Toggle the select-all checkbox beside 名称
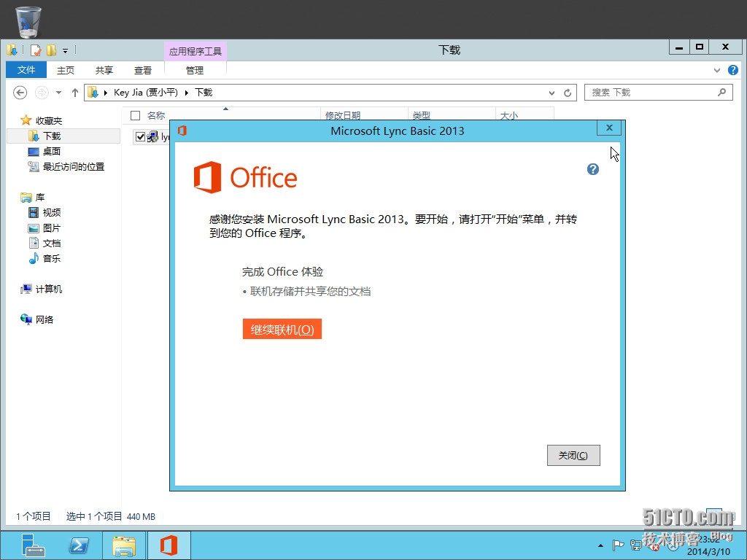This screenshot has width=747, height=560. click(x=135, y=115)
